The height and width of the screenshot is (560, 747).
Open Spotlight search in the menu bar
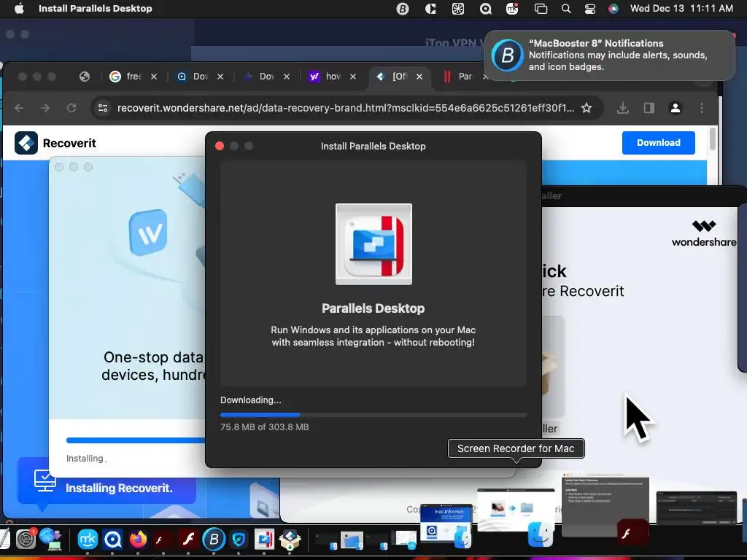click(x=566, y=9)
